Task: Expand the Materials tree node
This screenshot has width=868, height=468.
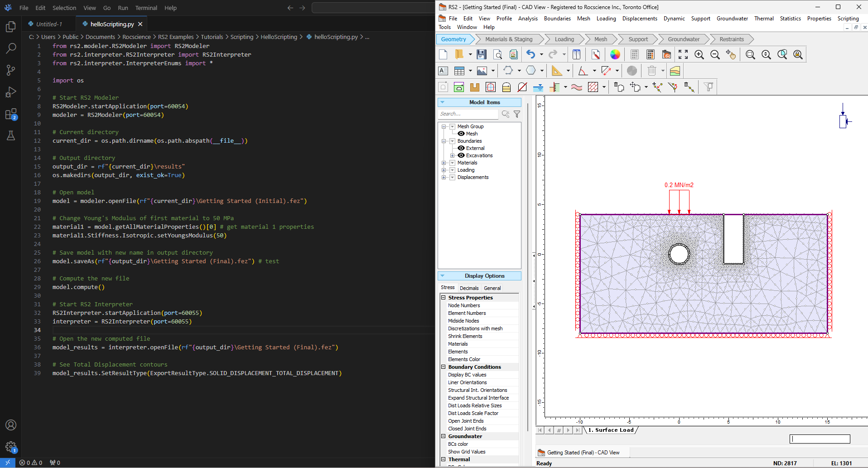Action: (x=444, y=163)
